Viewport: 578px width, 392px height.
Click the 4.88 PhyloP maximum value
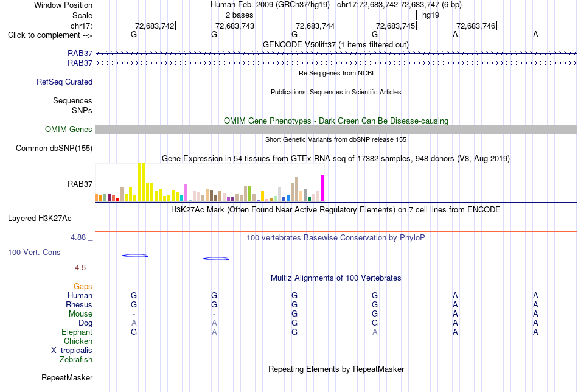tap(78, 237)
